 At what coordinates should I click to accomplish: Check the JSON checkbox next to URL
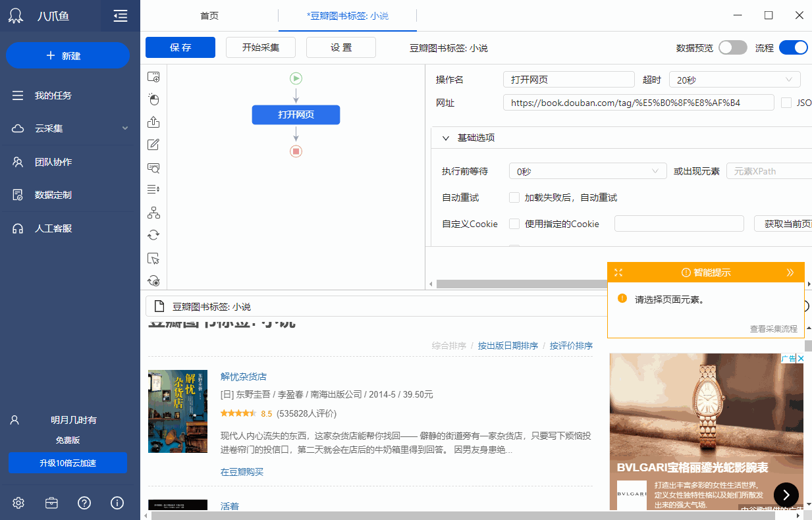pyautogui.click(x=786, y=103)
